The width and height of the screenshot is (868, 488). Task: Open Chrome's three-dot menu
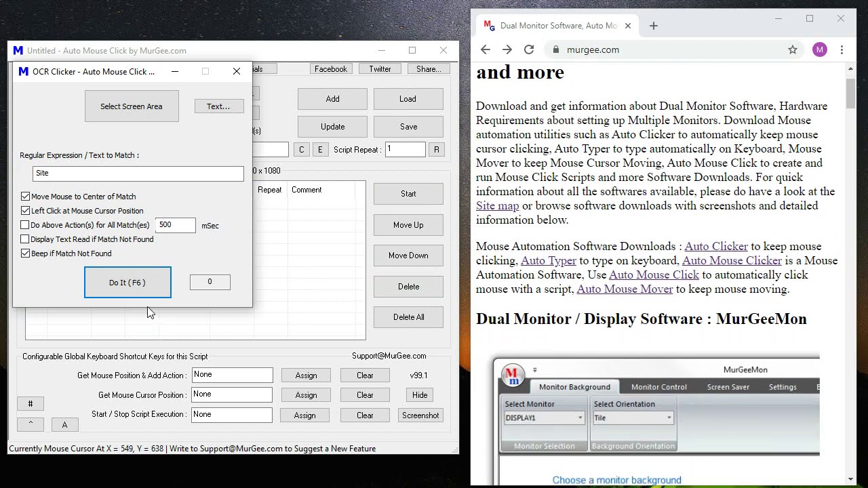[842, 49]
